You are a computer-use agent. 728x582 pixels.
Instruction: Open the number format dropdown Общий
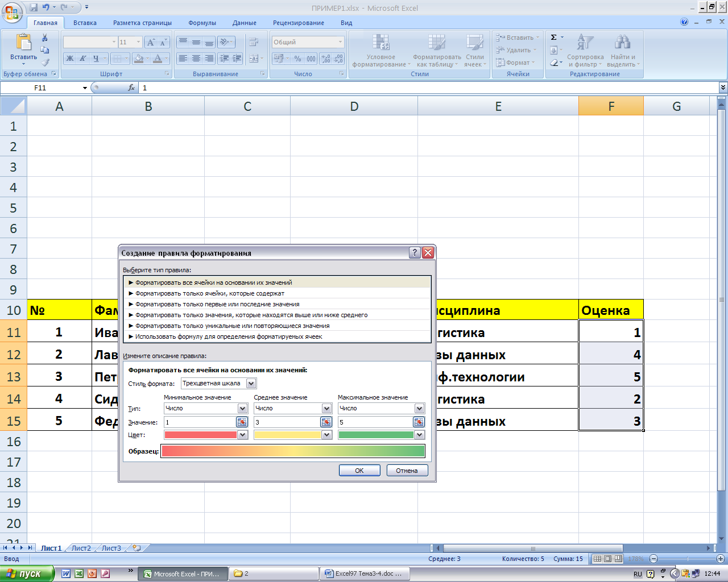[x=340, y=42]
